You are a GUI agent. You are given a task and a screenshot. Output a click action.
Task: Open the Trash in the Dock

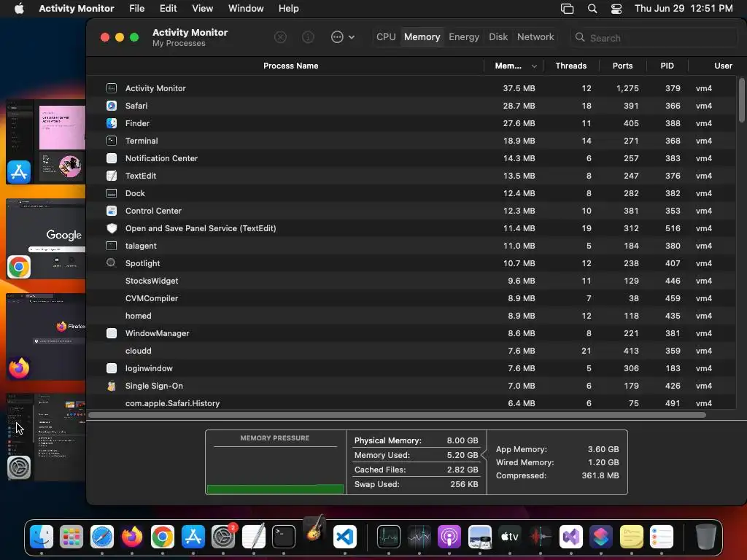point(705,537)
